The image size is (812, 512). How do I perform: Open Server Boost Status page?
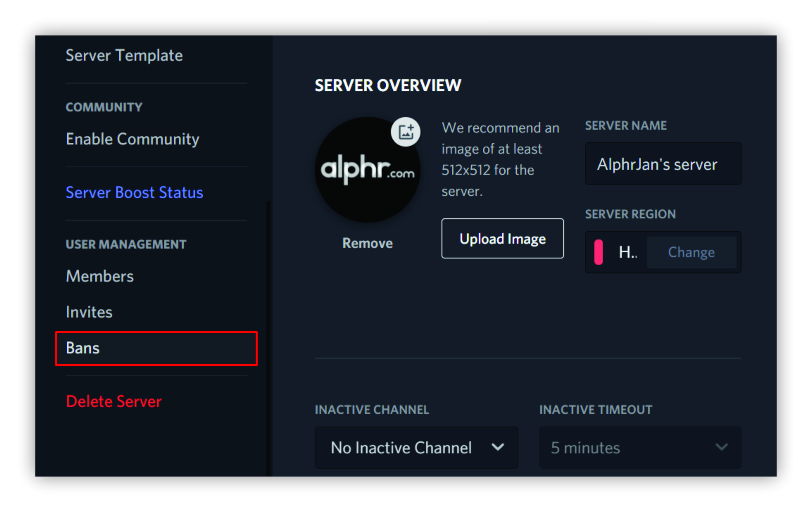pos(134,192)
